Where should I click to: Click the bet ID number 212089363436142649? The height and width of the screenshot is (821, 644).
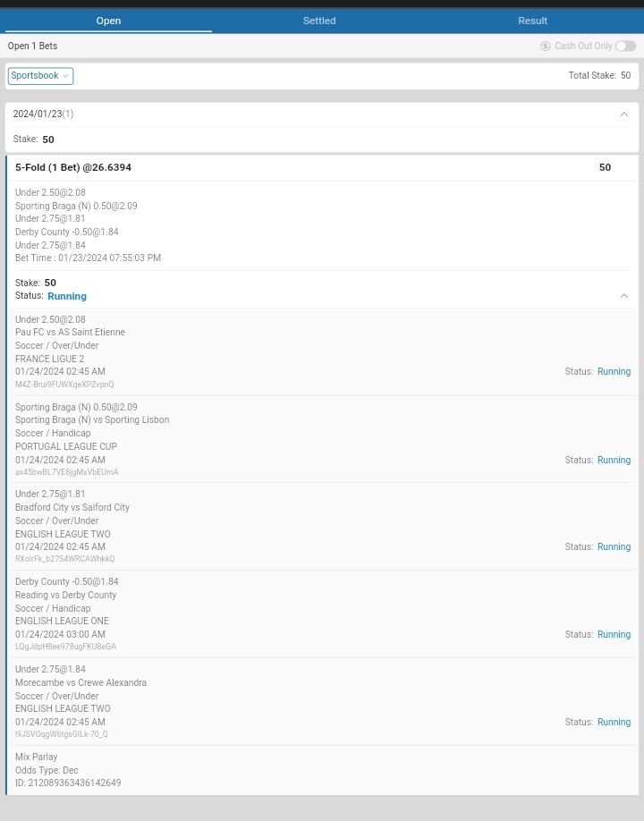tap(74, 783)
